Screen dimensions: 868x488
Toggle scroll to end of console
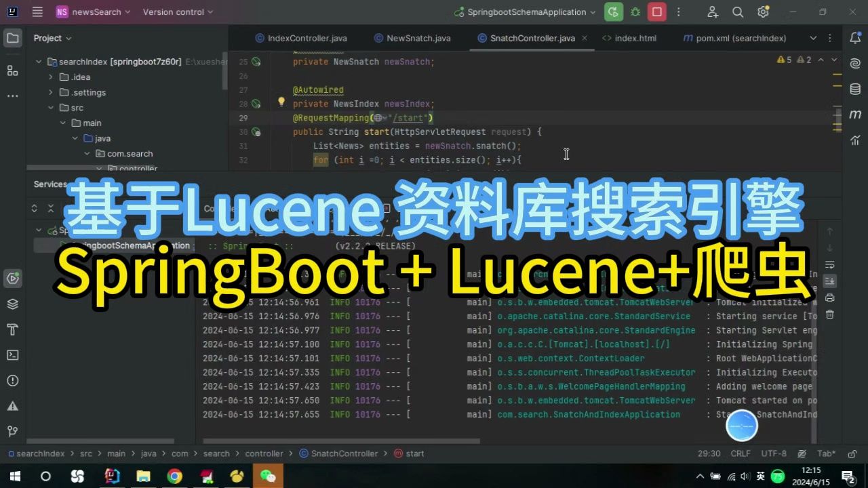[829, 281]
